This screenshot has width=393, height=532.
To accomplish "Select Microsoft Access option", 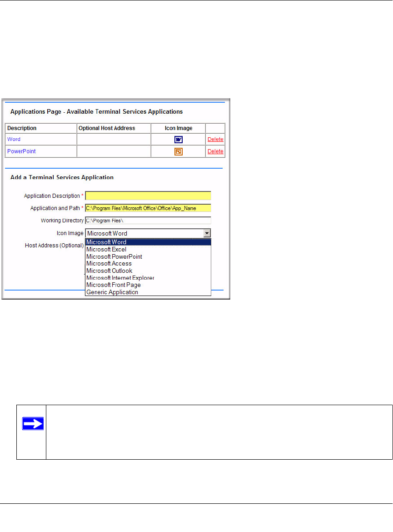I will pyautogui.click(x=148, y=264).
